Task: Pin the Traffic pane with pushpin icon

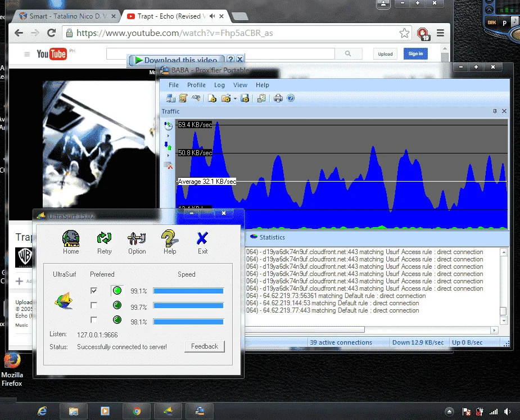Action: [495, 111]
